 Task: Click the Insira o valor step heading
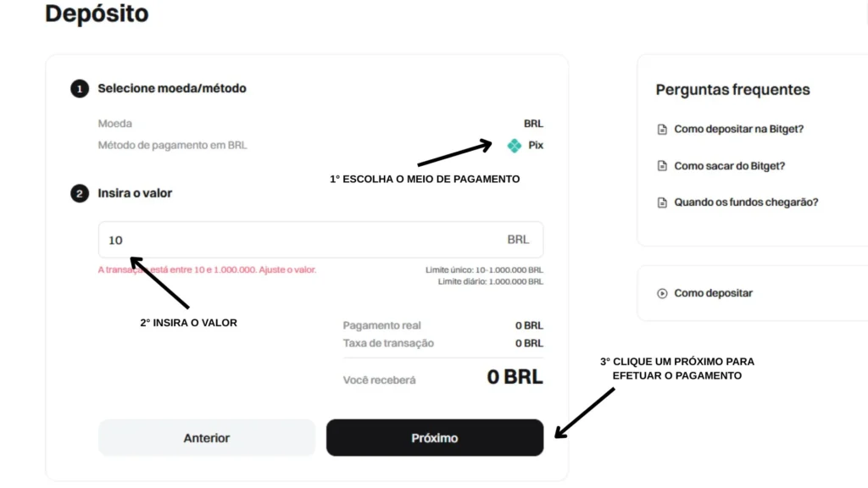(x=135, y=193)
